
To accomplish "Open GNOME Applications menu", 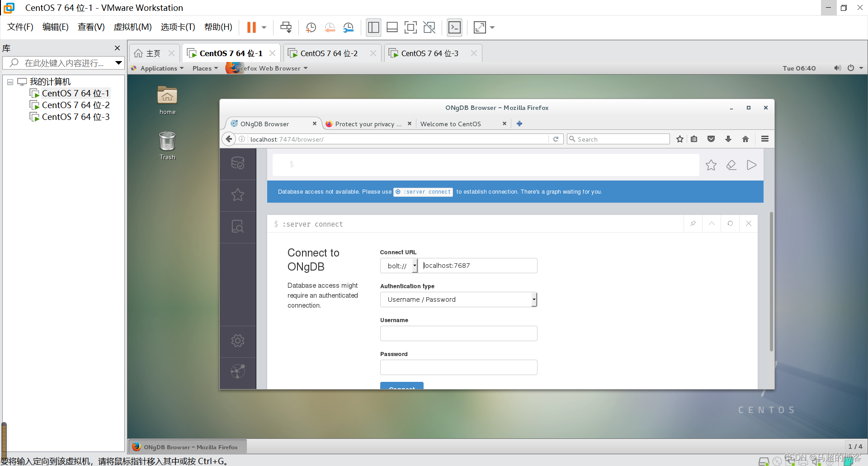I will 157,68.
